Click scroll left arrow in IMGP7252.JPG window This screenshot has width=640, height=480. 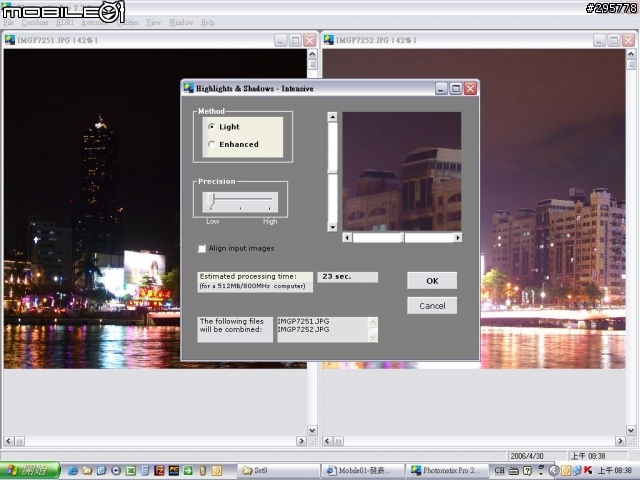point(327,441)
